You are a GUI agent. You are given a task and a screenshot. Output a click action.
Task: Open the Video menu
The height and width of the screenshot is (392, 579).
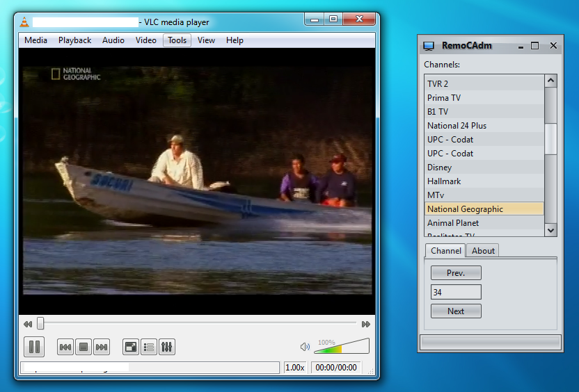coord(146,40)
